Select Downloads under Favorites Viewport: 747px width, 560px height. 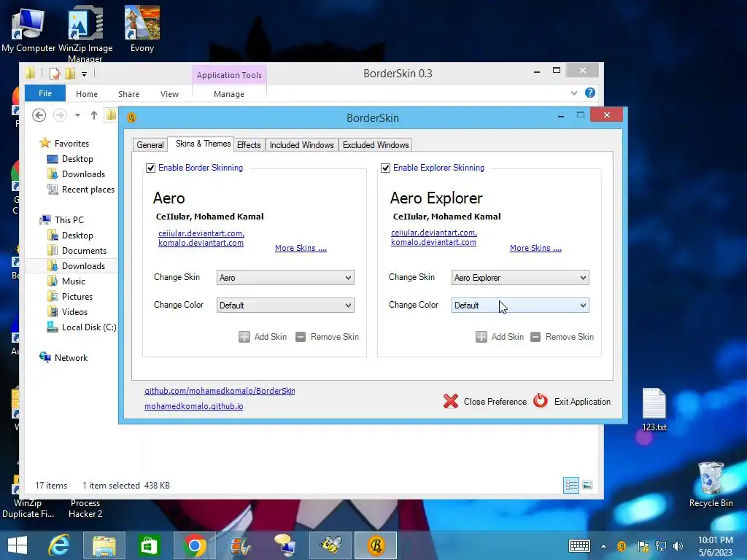[x=83, y=174]
